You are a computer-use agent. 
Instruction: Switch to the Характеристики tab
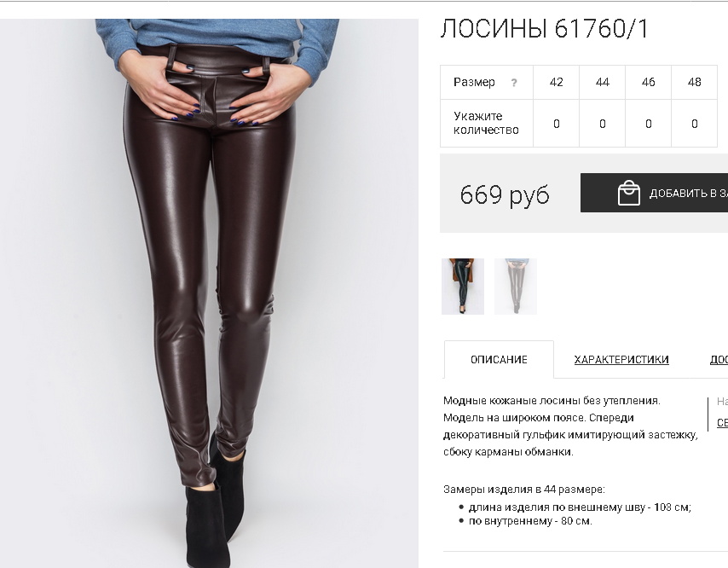tap(621, 359)
